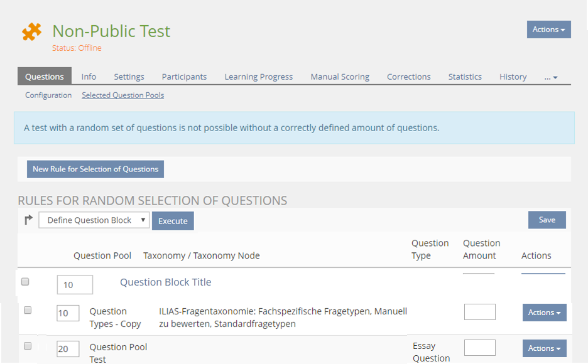Click the Configuration subtab
Viewport: 588px width, 364px height.
click(48, 95)
